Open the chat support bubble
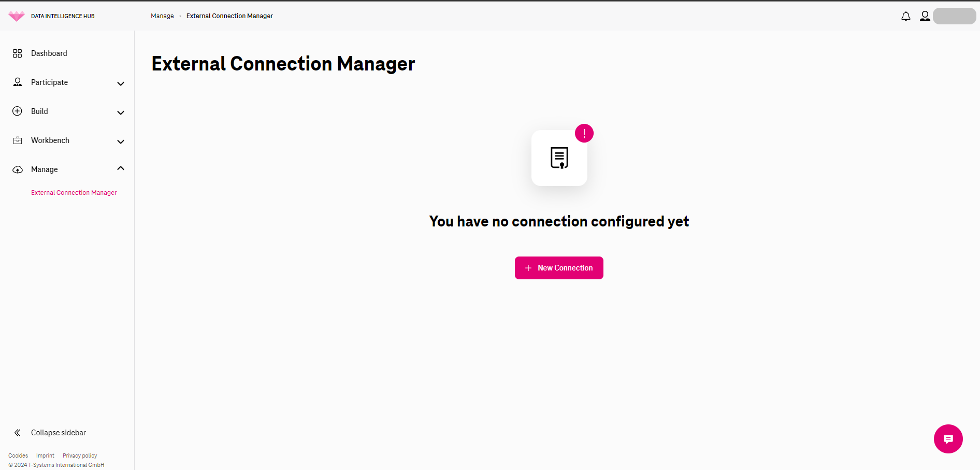Screen dimensions: 980x470 coord(948,439)
